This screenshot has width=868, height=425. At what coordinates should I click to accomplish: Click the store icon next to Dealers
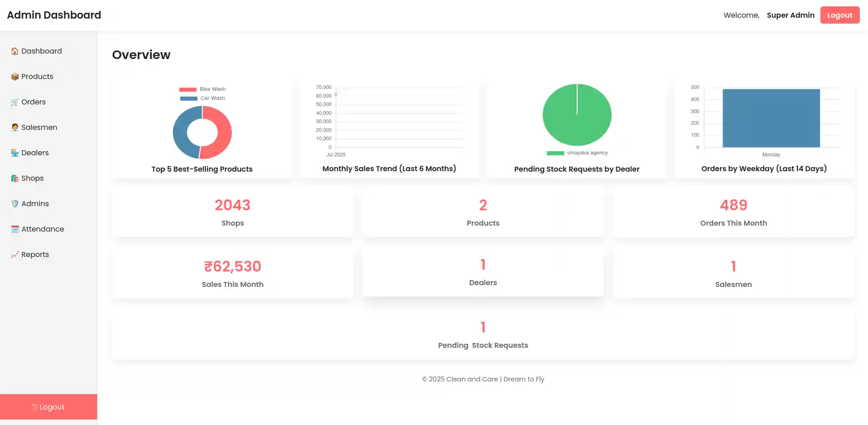point(15,153)
